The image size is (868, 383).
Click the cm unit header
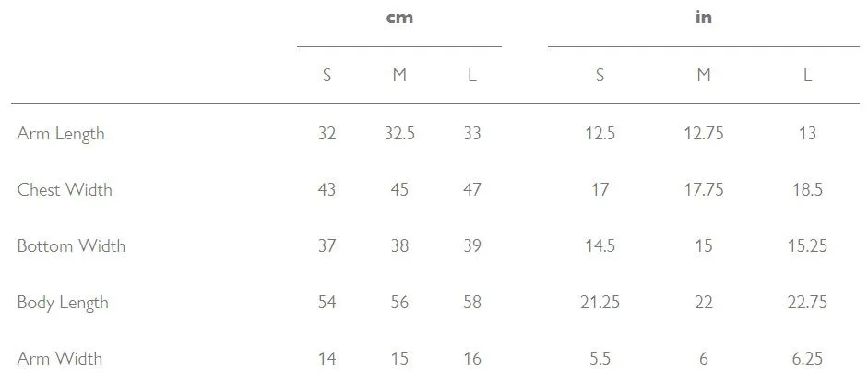pos(399,18)
